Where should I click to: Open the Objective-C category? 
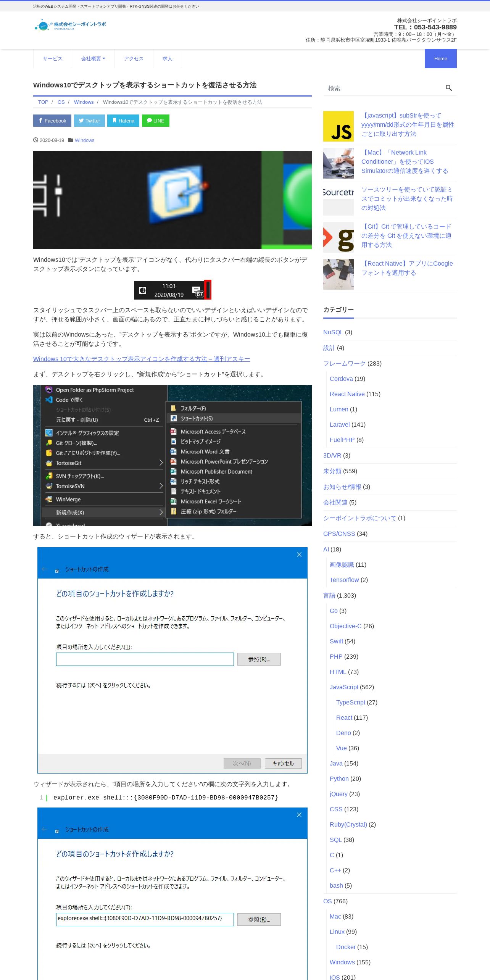click(x=346, y=626)
